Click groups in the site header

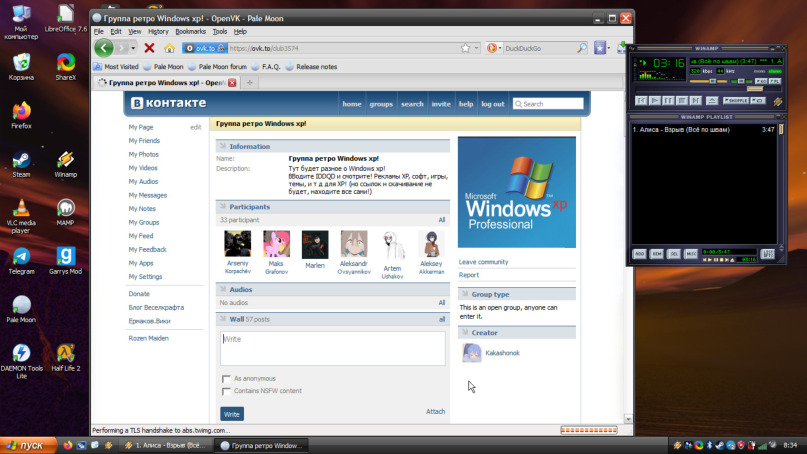(381, 104)
